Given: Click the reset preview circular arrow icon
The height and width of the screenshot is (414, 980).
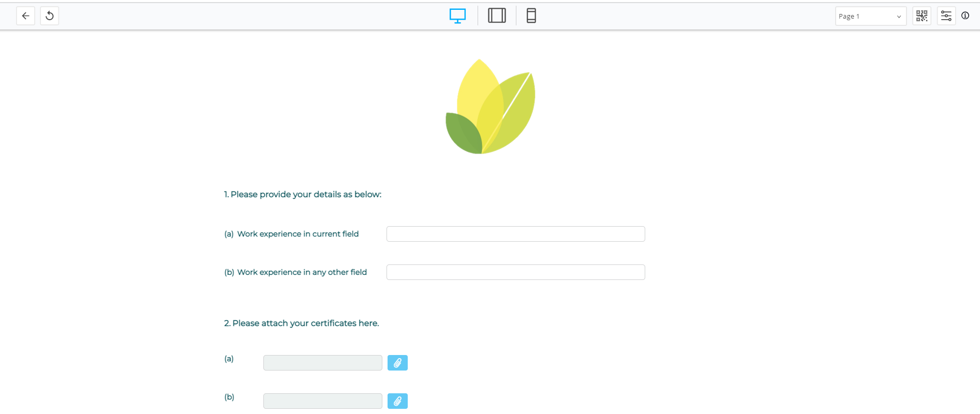Looking at the screenshot, I should pyautogui.click(x=50, y=16).
